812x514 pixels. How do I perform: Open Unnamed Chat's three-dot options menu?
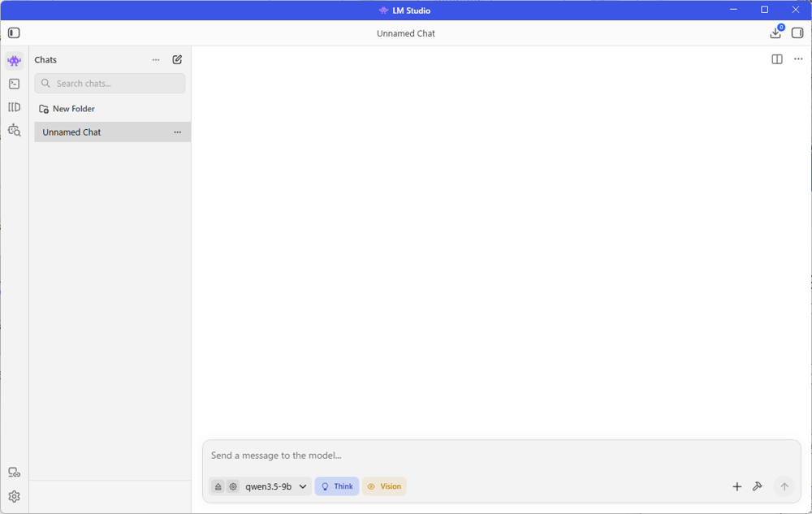point(177,132)
